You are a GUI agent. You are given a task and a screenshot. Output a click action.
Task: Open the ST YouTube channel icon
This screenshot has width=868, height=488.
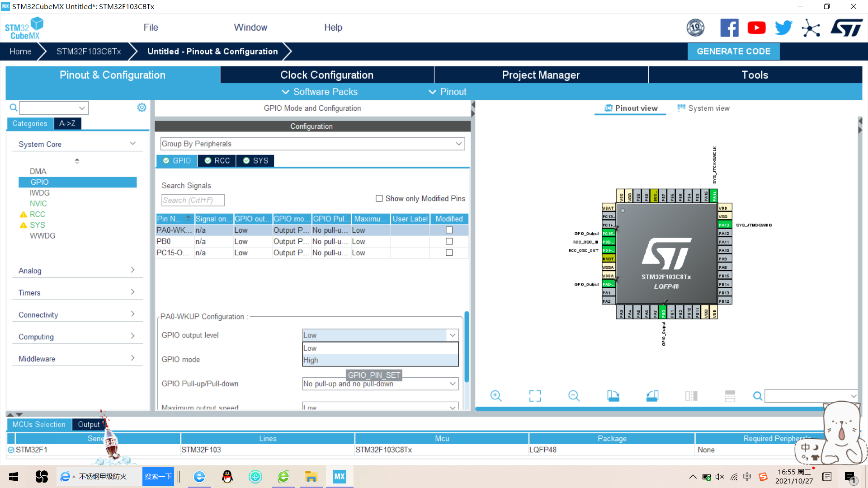[756, 28]
